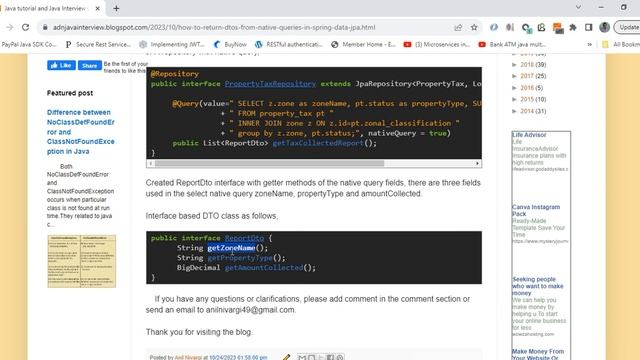
Task: Open the featured post thumbnail image
Action: coord(82,261)
